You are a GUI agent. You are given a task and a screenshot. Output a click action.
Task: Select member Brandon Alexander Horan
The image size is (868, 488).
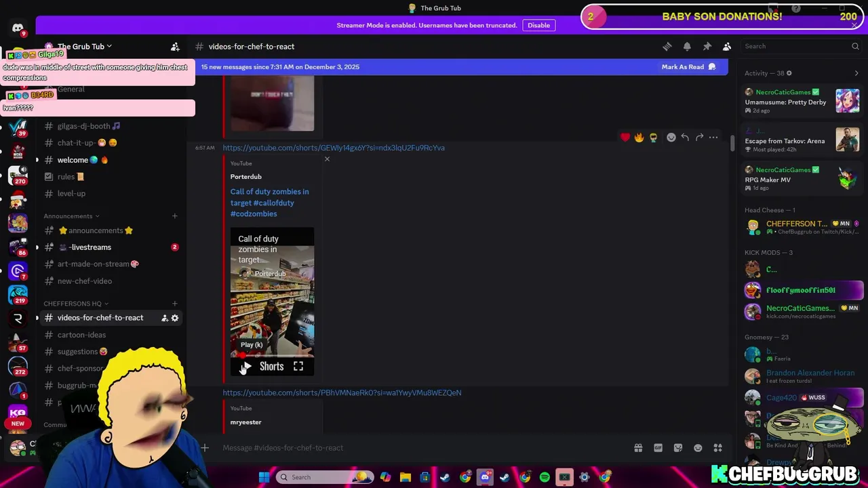[x=803, y=375]
